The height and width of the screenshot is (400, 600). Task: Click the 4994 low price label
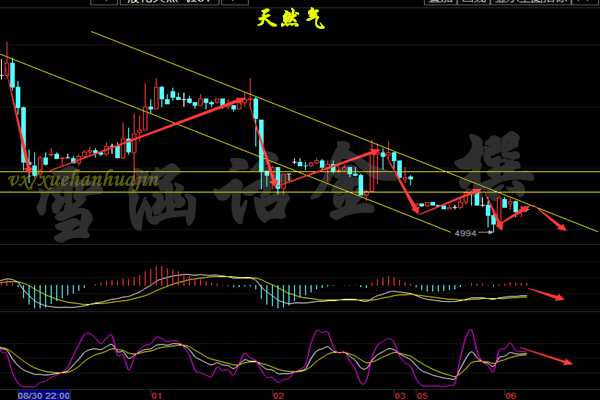tap(465, 233)
